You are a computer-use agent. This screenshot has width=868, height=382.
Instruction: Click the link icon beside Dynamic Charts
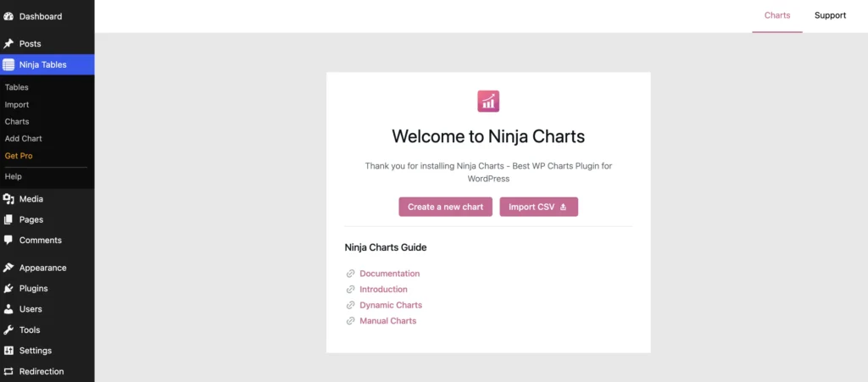pos(350,305)
